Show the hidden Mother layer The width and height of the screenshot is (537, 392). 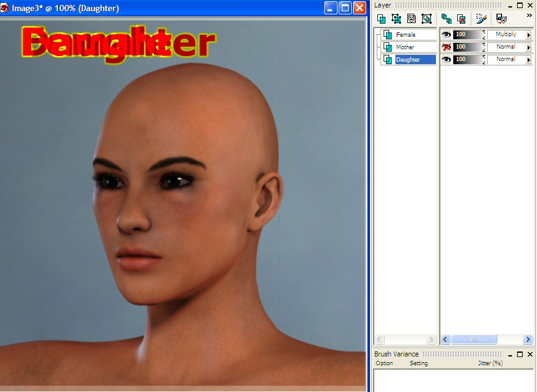point(446,47)
